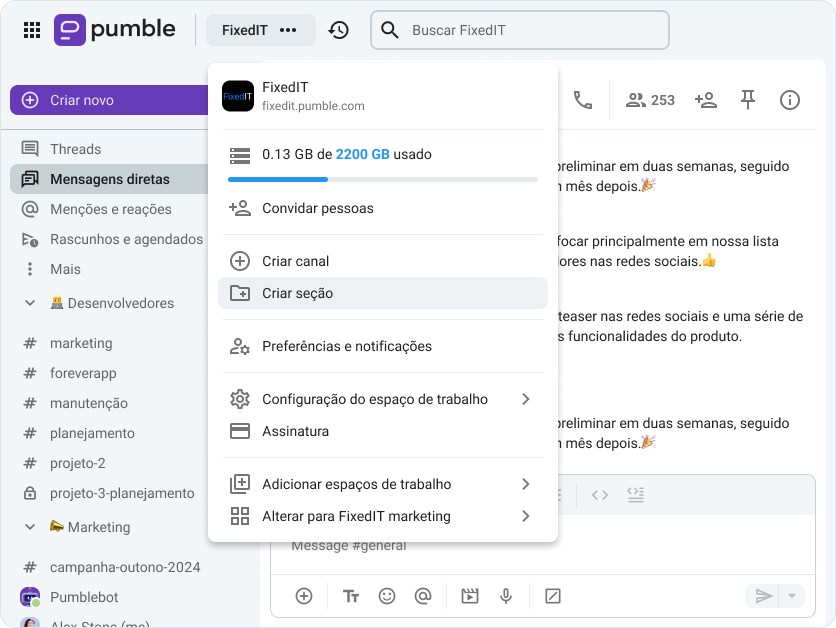This screenshot has width=836, height=628.
Task: Click the history clock icon
Action: (x=339, y=30)
